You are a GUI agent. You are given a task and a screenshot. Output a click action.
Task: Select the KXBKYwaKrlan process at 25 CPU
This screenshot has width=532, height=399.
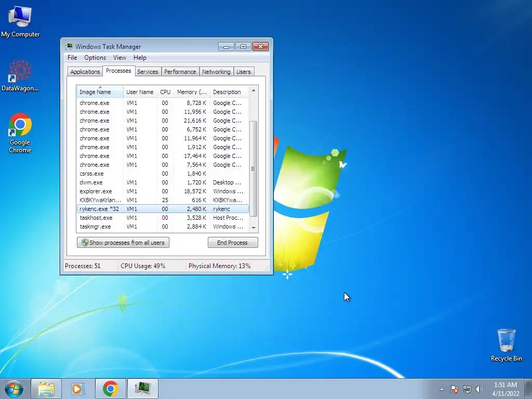pyautogui.click(x=163, y=200)
